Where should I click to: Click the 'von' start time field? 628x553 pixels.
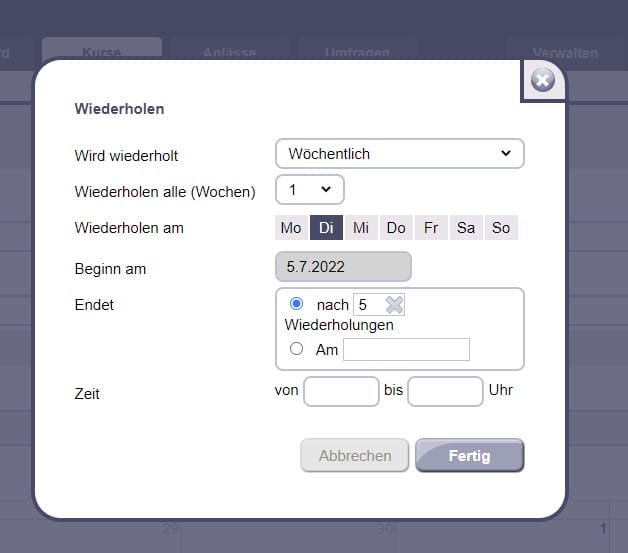[x=341, y=391]
